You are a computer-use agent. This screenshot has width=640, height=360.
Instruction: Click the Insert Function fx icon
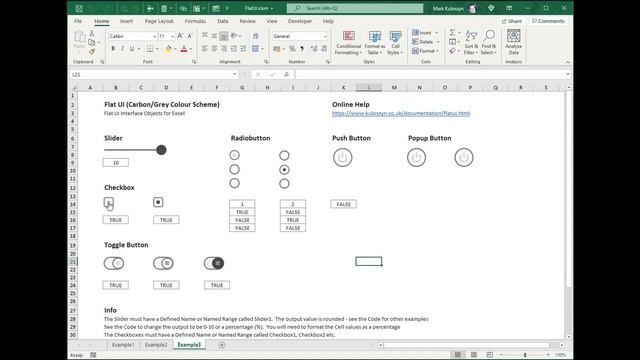click(287, 74)
